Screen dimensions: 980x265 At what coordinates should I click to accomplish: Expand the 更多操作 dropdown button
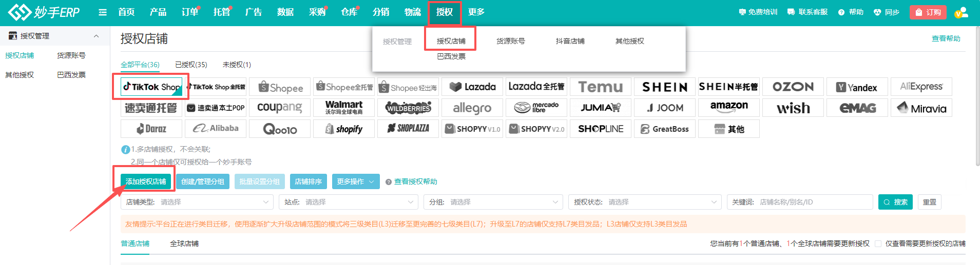(x=356, y=181)
